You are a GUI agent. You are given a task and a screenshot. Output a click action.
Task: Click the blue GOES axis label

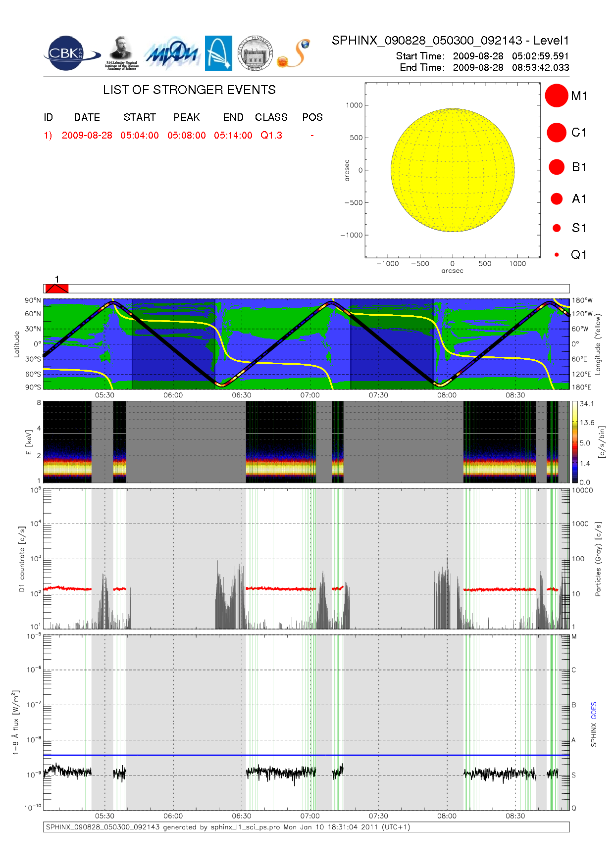tap(594, 711)
